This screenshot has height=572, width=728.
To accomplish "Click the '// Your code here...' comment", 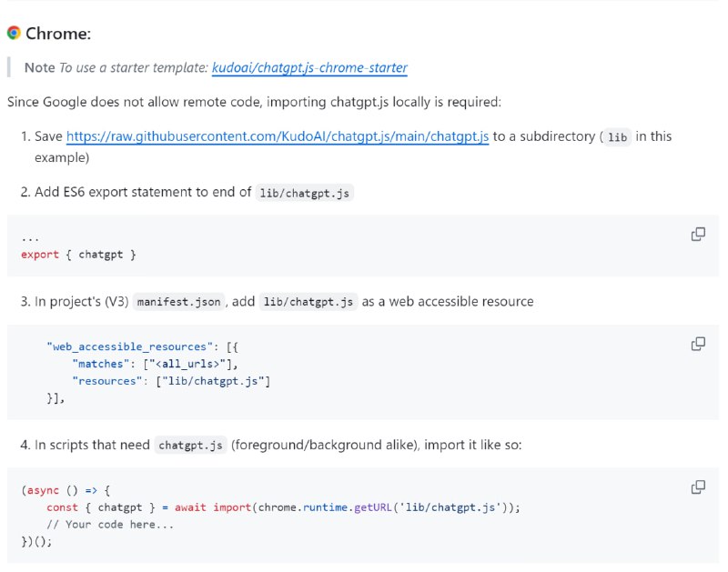I will tap(110, 525).
